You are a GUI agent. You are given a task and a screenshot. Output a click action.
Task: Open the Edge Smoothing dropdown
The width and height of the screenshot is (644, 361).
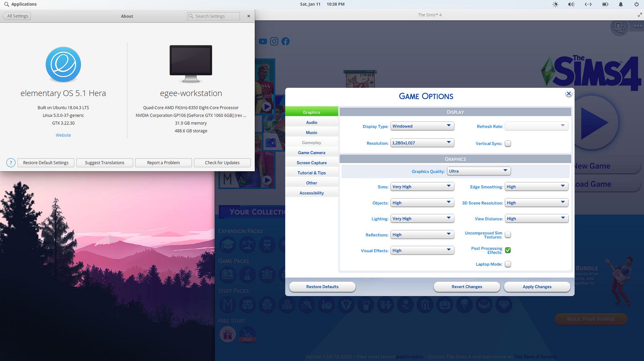tap(536, 187)
